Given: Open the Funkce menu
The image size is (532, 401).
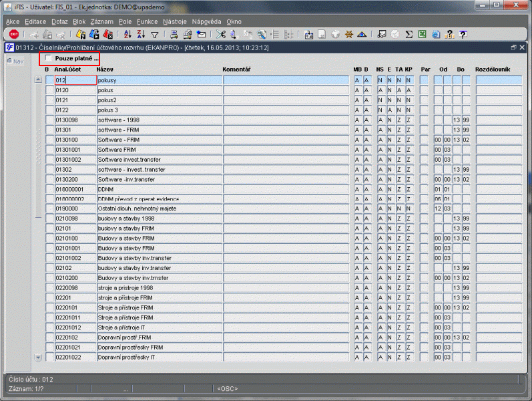Looking at the screenshot, I should [148, 22].
